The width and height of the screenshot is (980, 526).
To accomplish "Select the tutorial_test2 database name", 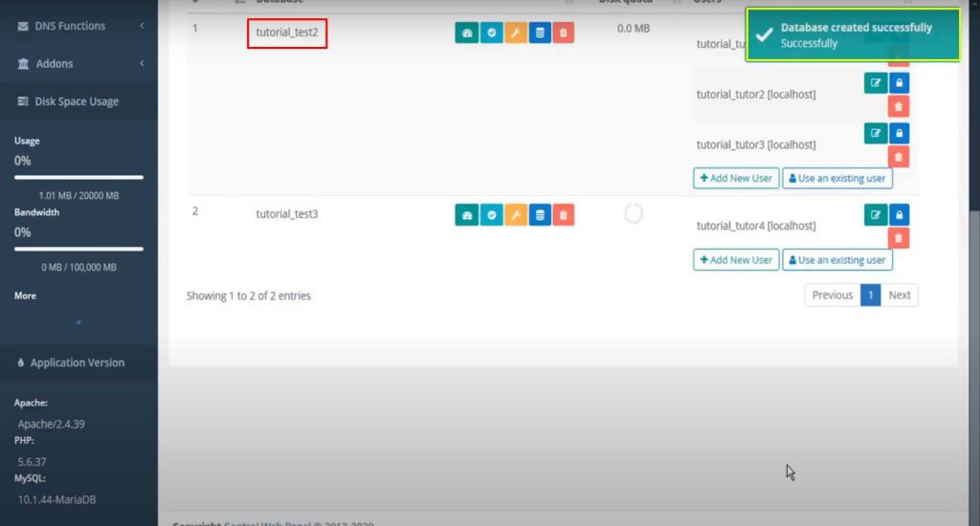I will pos(287,33).
